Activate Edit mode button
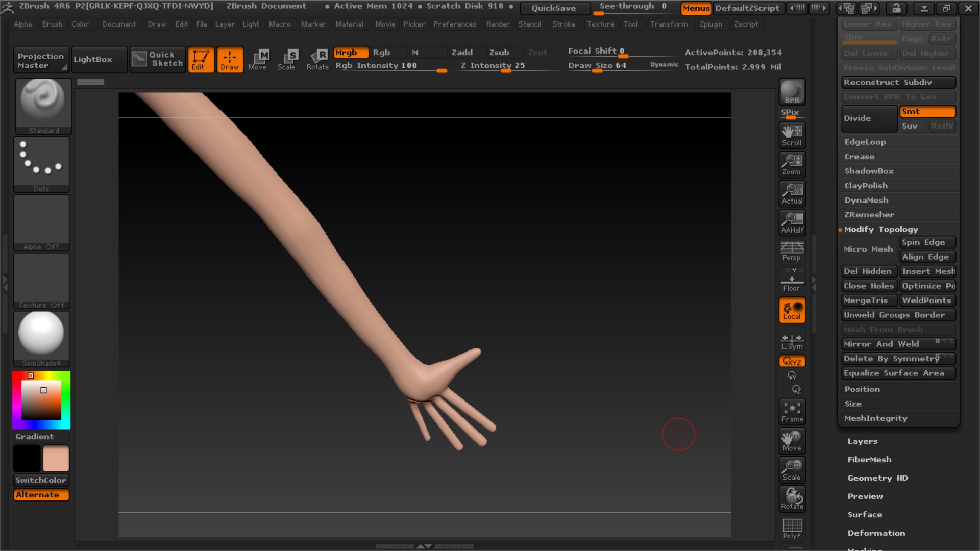Viewport: 980px width, 551px height. click(x=201, y=60)
